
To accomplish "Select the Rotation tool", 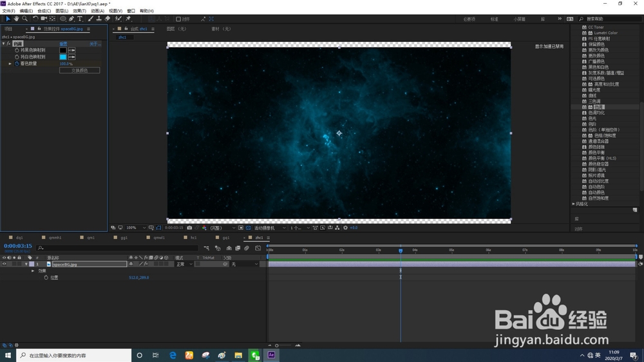I will click(35, 19).
